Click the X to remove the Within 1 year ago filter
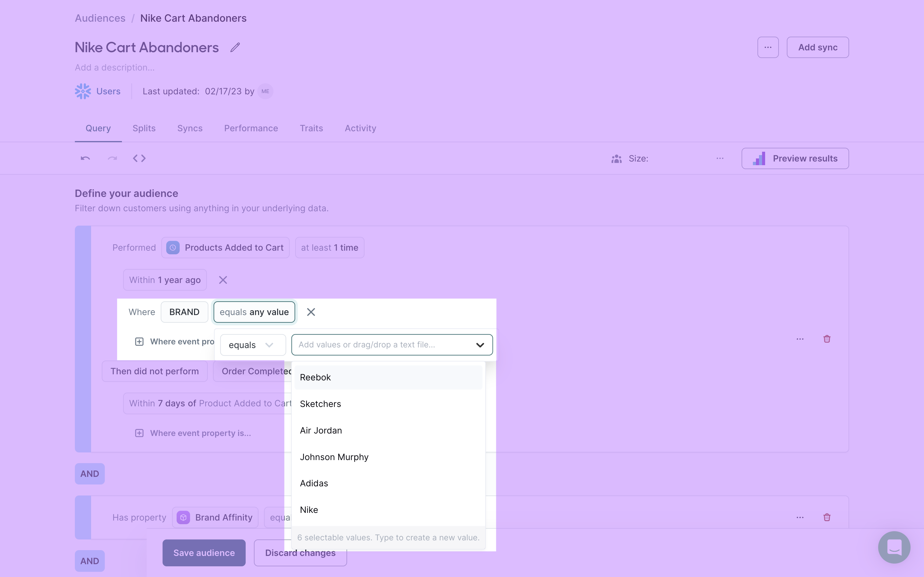This screenshot has width=924, height=577. click(223, 280)
